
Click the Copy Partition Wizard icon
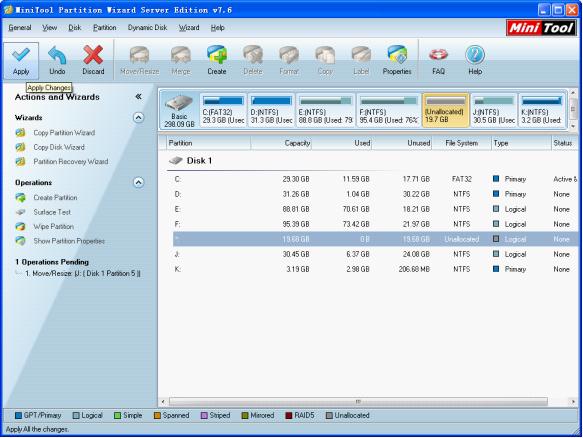click(20, 133)
